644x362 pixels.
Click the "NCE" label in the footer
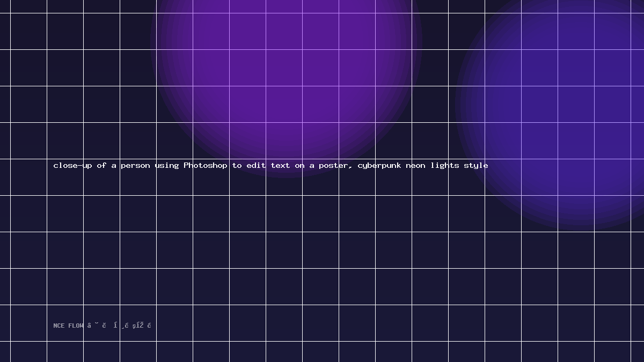[58, 326]
